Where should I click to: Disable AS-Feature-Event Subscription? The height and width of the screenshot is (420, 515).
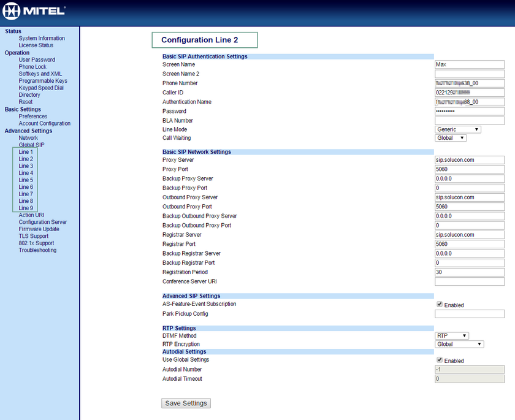click(x=439, y=304)
